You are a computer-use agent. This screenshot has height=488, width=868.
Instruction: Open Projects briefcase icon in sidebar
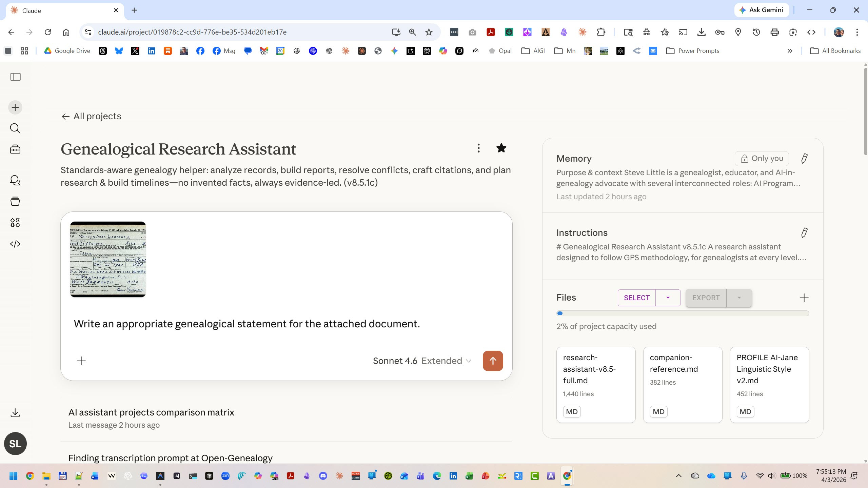15,149
